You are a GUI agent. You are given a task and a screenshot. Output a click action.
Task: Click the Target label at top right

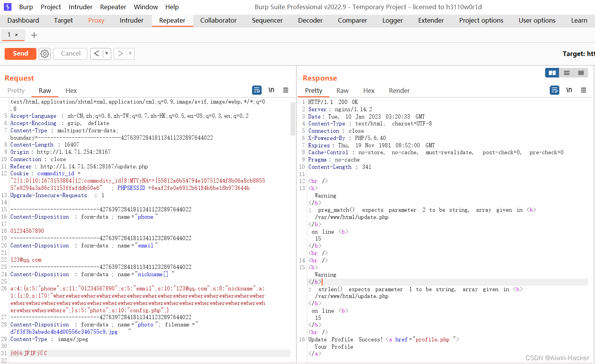(x=578, y=54)
